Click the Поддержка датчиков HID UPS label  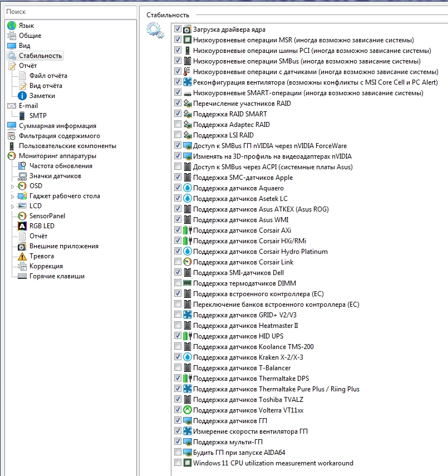pyautogui.click(x=238, y=336)
